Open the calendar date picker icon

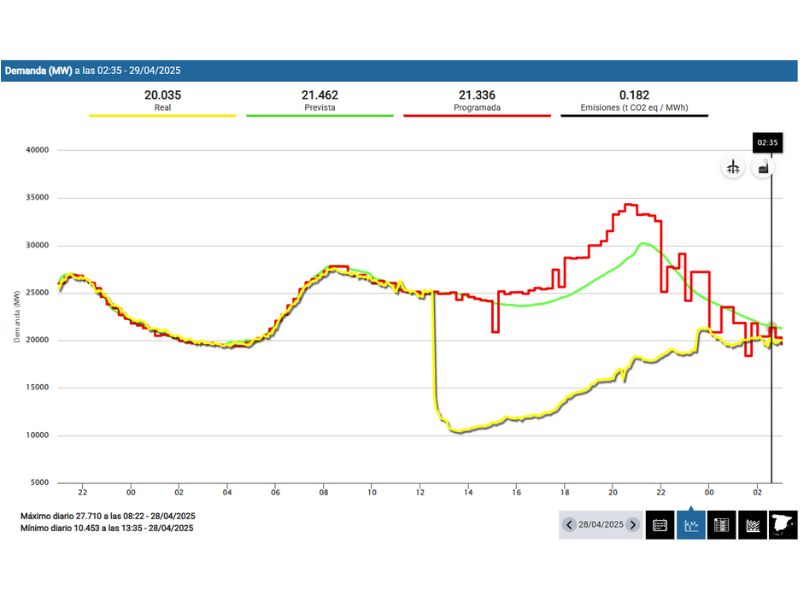[x=660, y=525]
